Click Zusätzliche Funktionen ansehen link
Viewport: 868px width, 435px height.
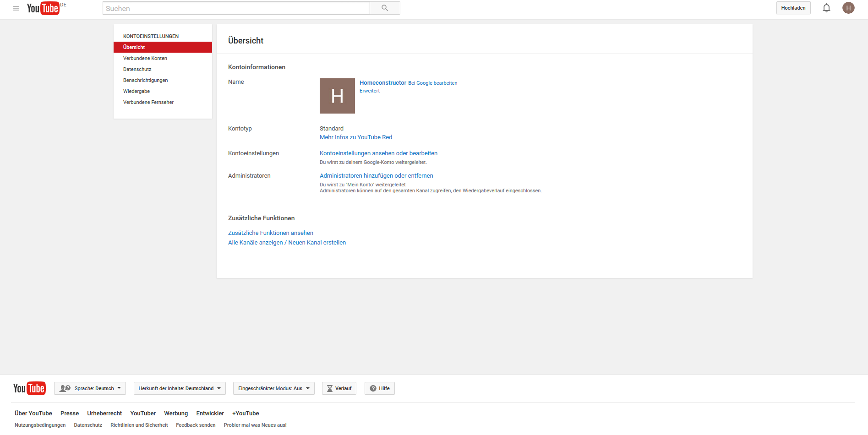point(271,233)
